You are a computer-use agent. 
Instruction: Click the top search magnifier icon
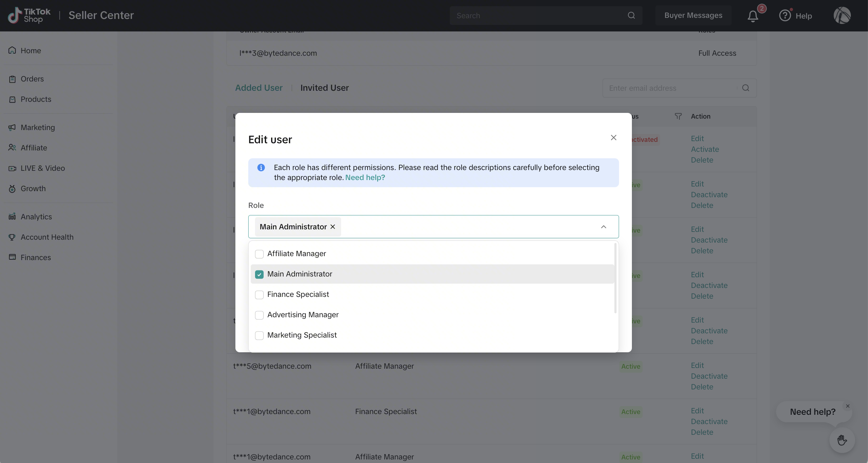pyautogui.click(x=631, y=15)
